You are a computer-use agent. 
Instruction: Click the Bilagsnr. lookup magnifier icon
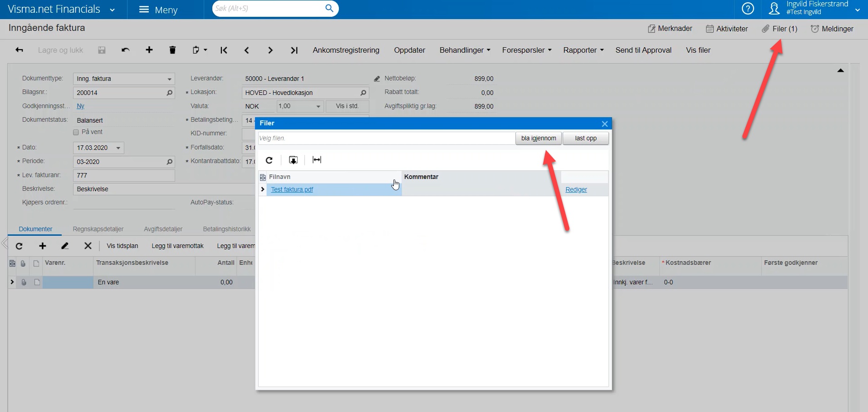(170, 93)
